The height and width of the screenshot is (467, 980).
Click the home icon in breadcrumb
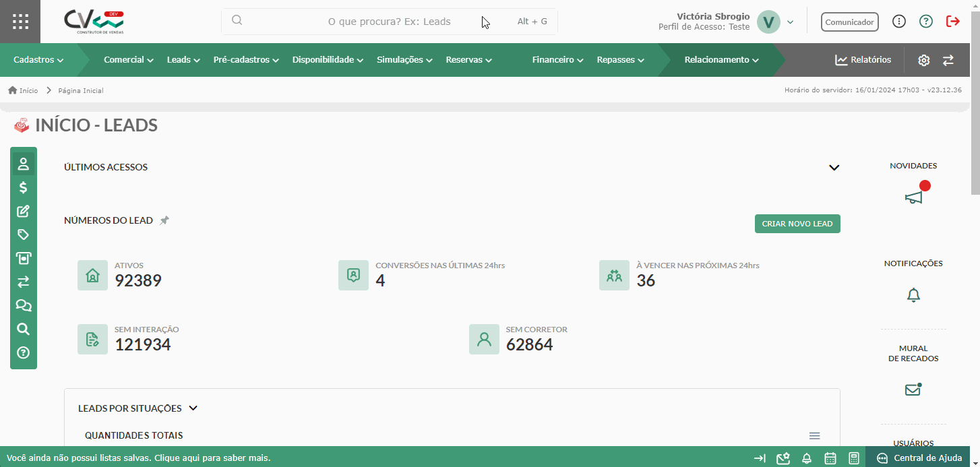coord(12,90)
